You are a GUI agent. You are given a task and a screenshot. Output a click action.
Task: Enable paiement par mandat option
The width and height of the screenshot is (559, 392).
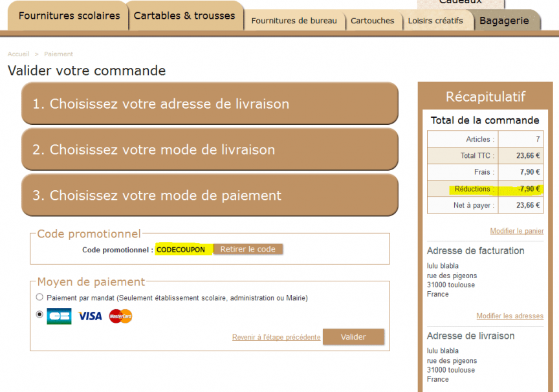tap(39, 297)
